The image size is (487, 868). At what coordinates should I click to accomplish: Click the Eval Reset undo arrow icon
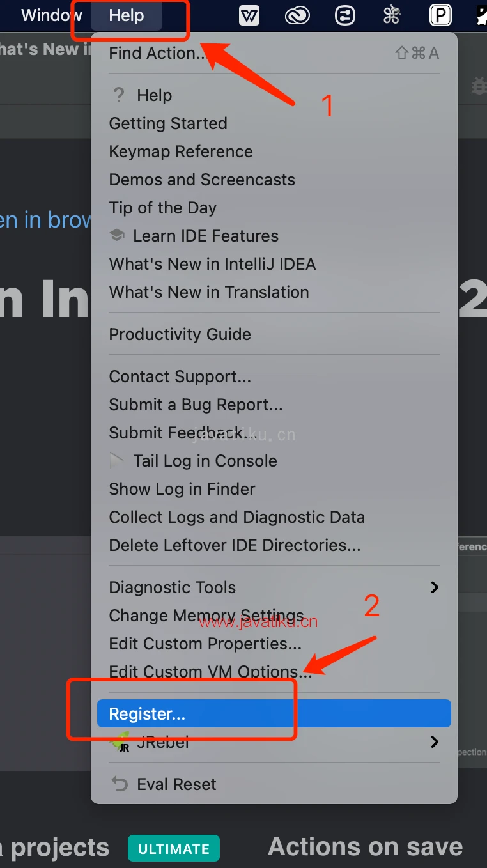pos(120,784)
